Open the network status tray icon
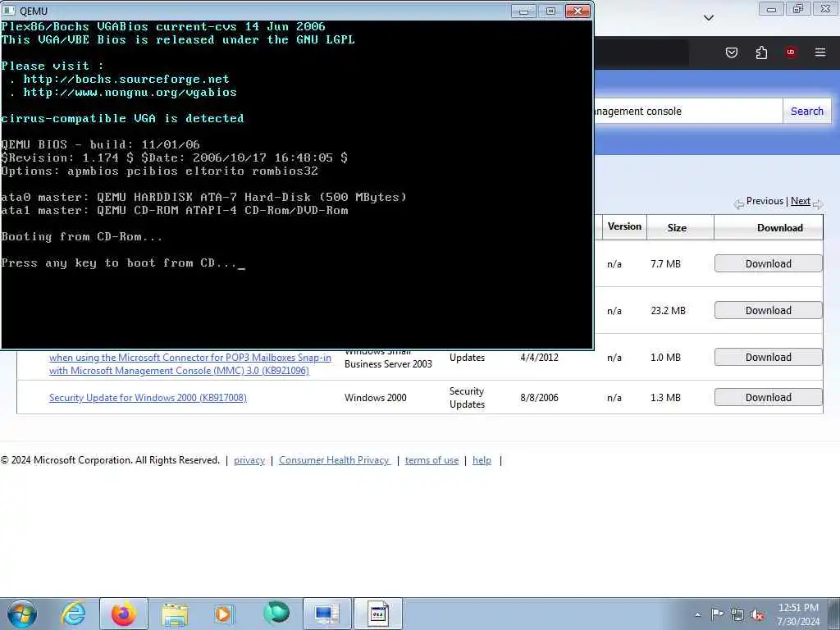The image size is (840, 630). coord(737,615)
